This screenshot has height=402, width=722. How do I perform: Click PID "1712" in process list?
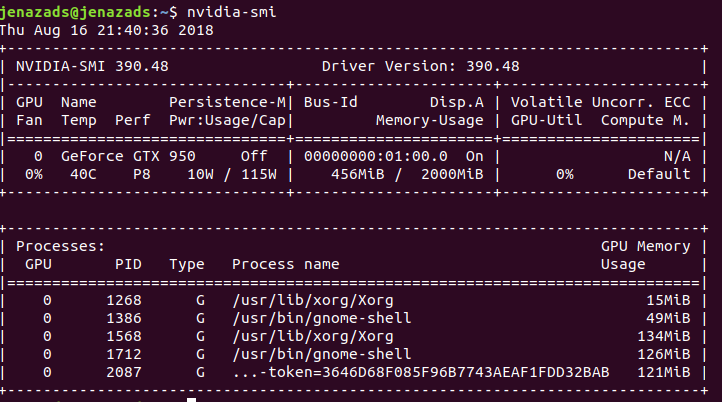[124, 354]
